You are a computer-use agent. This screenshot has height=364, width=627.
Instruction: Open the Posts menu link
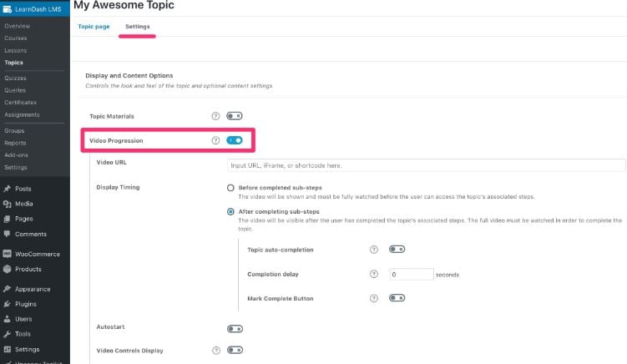[23, 189]
